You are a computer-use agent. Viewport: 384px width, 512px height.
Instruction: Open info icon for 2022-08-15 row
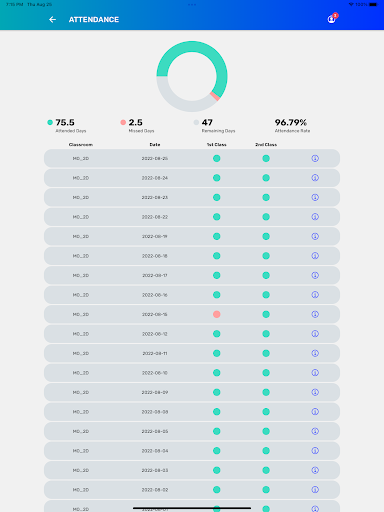coord(315,314)
